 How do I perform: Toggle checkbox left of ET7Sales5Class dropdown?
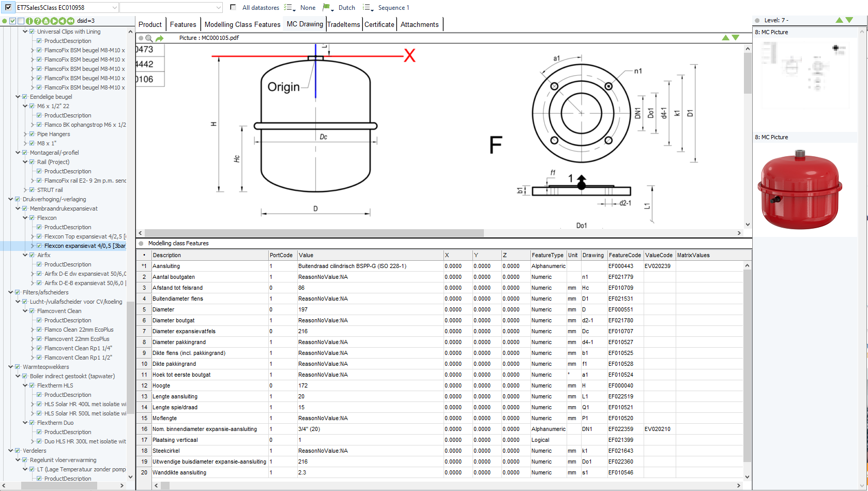8,8
